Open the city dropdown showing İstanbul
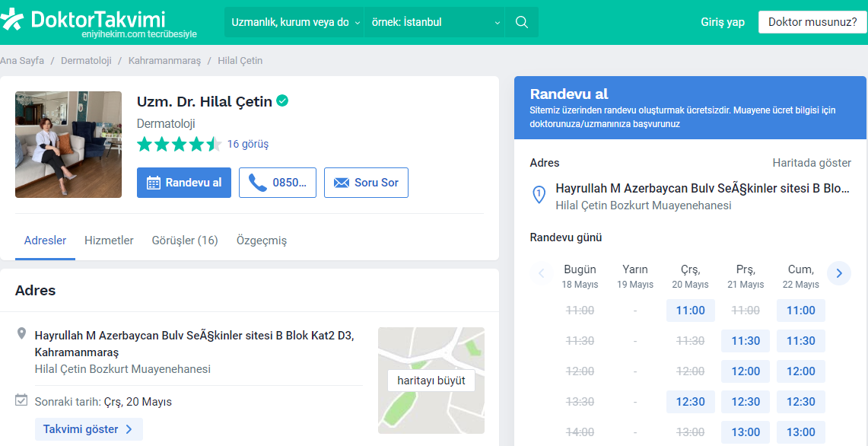 [x=434, y=22]
